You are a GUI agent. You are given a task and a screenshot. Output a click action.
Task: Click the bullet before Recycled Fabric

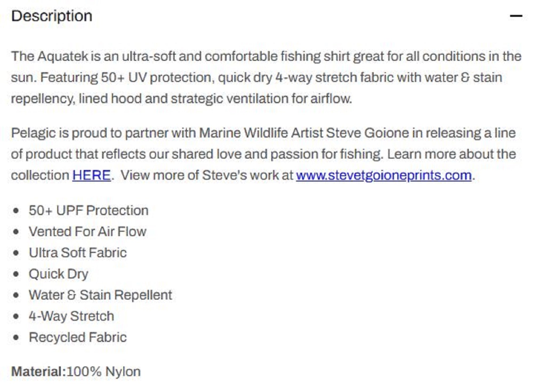coord(16,338)
